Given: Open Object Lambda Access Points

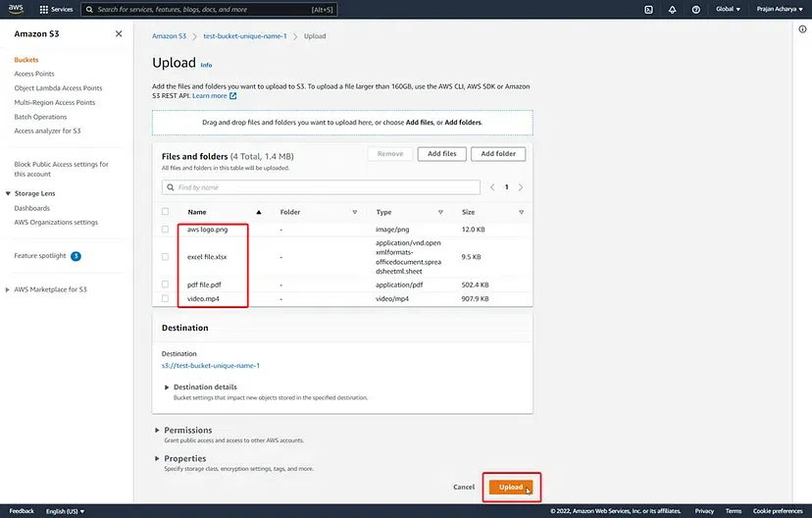Looking at the screenshot, I should tap(58, 88).
